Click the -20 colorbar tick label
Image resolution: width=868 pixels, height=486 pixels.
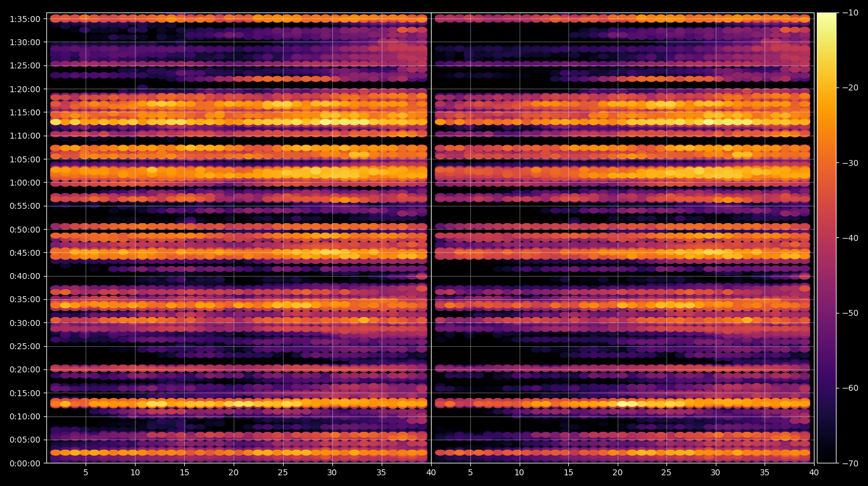coord(851,87)
